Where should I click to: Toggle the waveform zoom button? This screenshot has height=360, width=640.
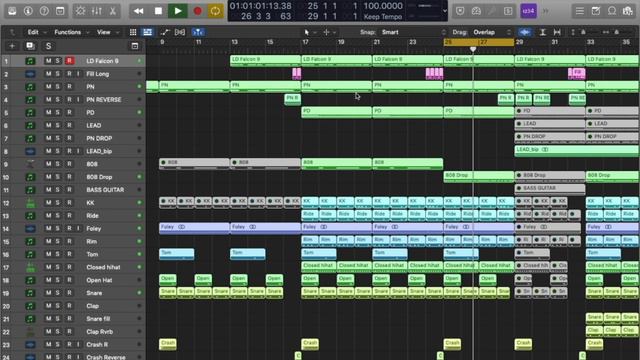pos(525,32)
